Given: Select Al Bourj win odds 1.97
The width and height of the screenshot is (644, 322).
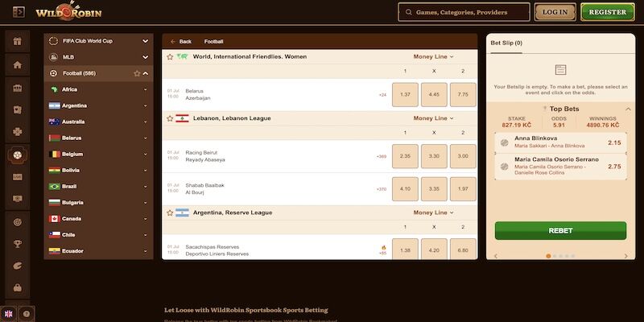Looking at the screenshot, I should click(x=463, y=189).
